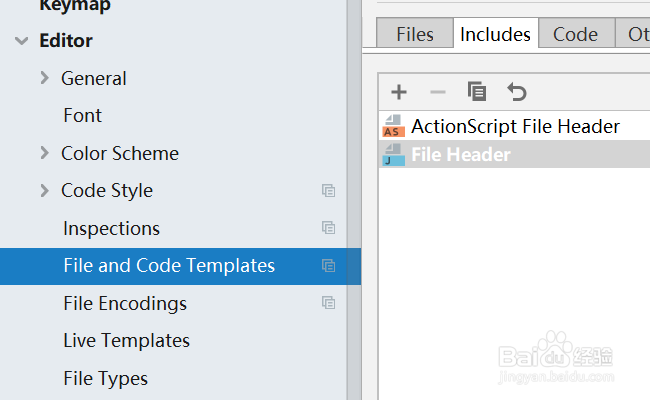Open Font settings

(x=82, y=115)
